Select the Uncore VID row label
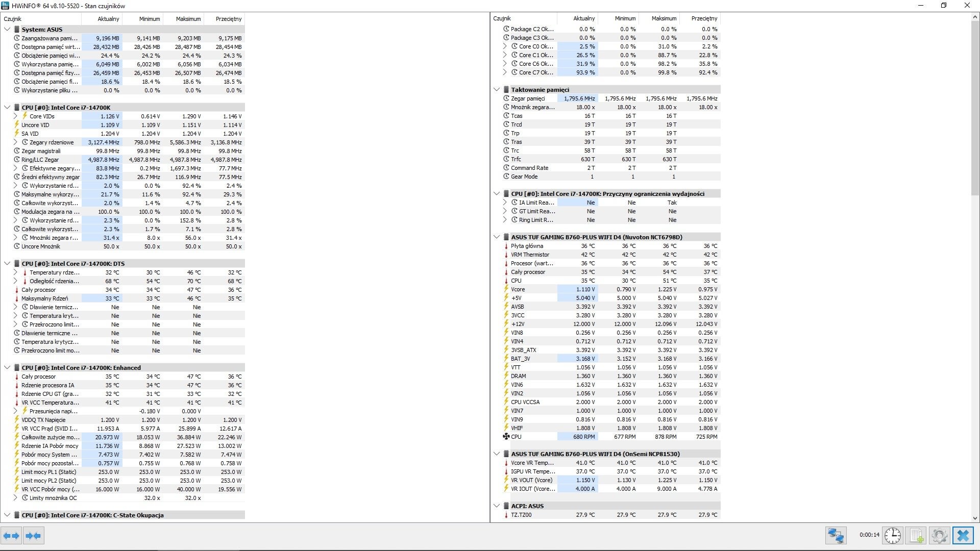 tap(35, 125)
